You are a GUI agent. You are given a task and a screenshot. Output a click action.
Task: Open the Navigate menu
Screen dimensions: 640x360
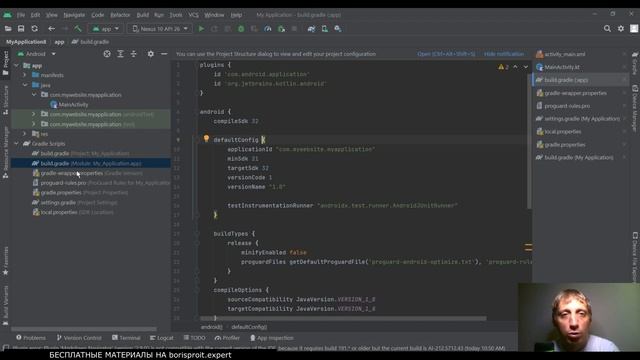(74, 15)
